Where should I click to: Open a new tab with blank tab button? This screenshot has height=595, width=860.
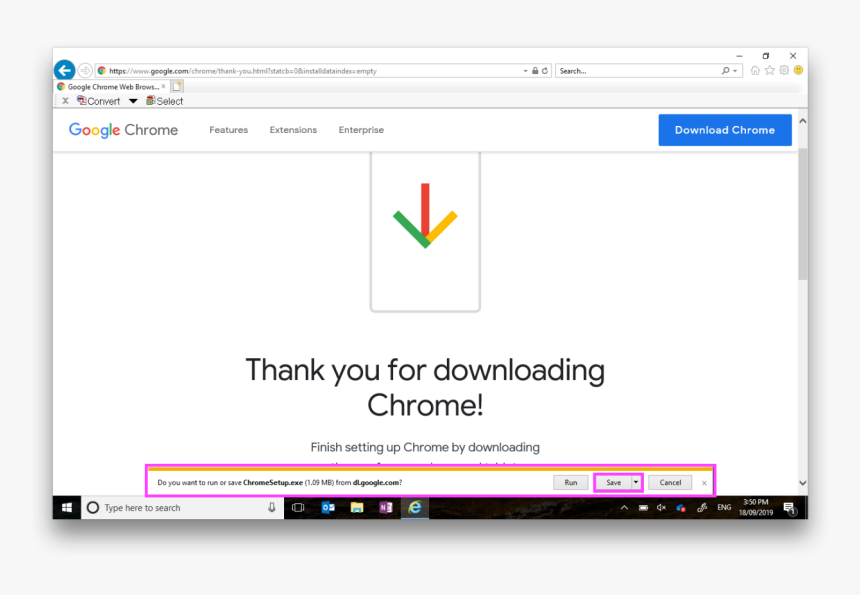click(177, 87)
